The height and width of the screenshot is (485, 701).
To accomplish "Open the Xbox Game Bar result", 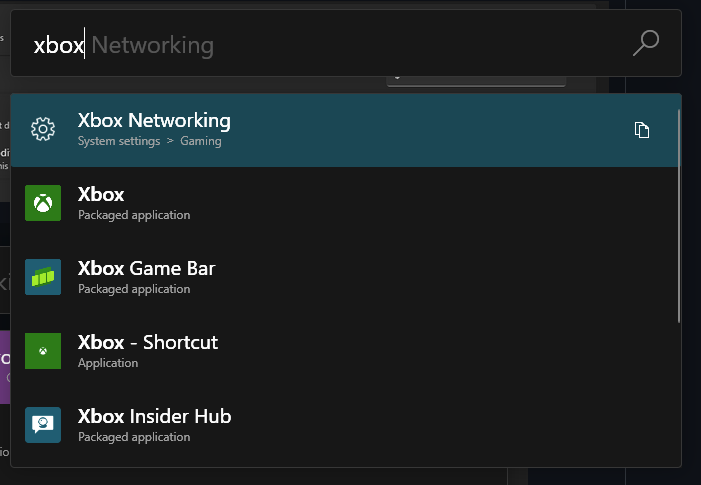I will pos(346,277).
